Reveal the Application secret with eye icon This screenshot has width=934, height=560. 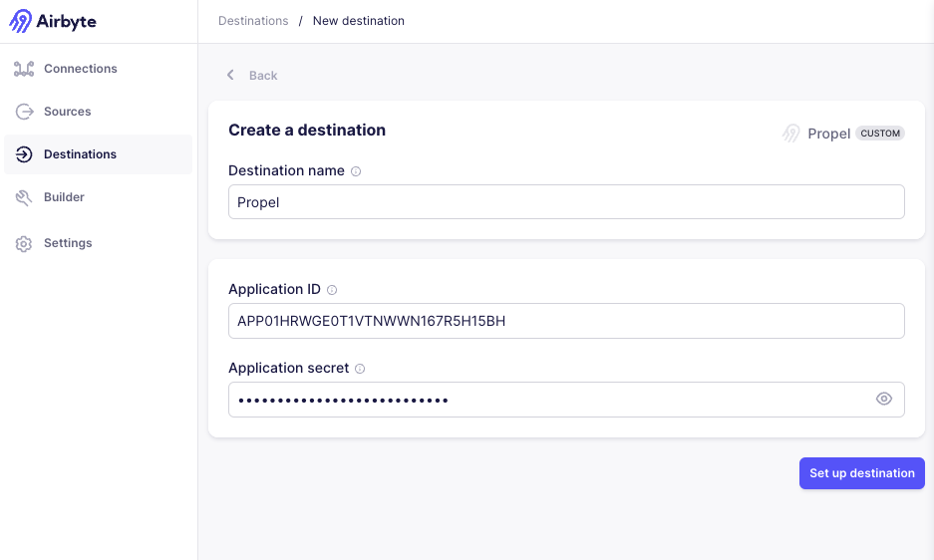click(x=884, y=400)
